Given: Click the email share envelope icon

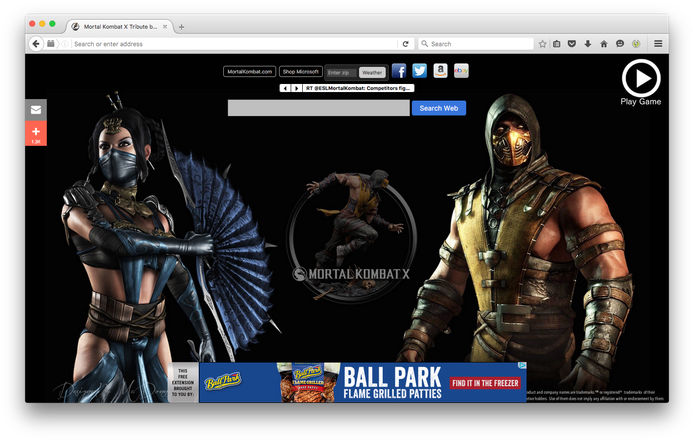Looking at the screenshot, I should click(x=36, y=110).
